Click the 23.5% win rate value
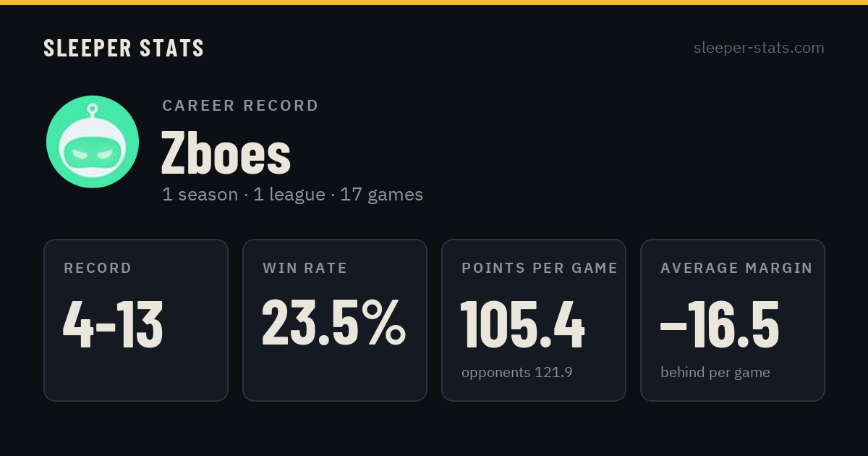 pos(333,322)
